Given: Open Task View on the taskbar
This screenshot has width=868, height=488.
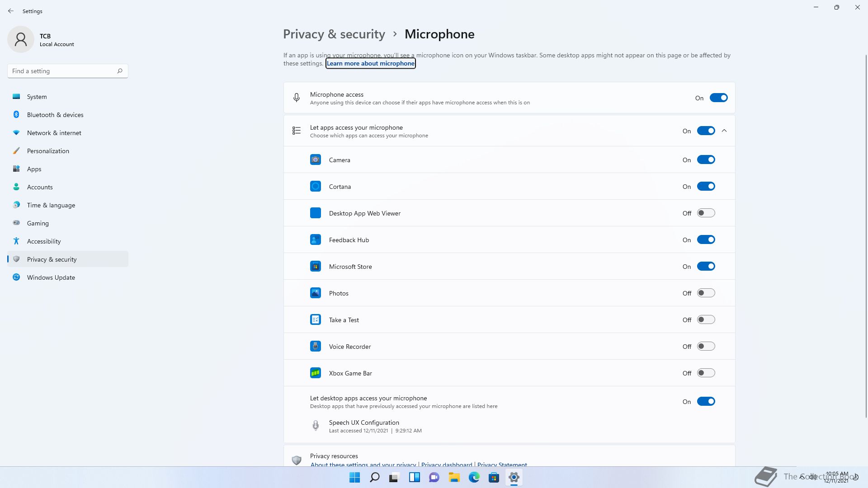Looking at the screenshot, I should pos(394,477).
